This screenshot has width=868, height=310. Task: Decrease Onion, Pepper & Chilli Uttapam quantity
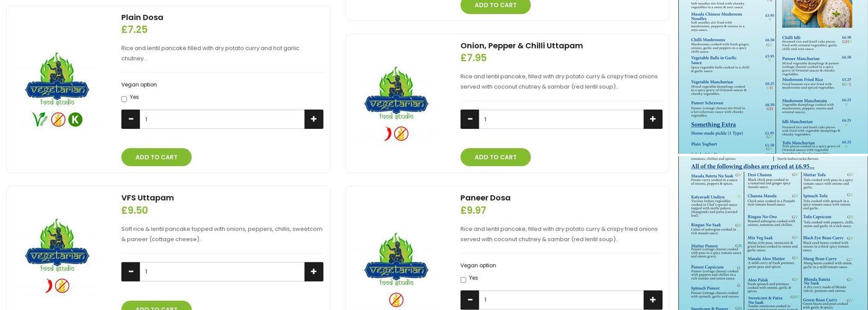[469, 119]
